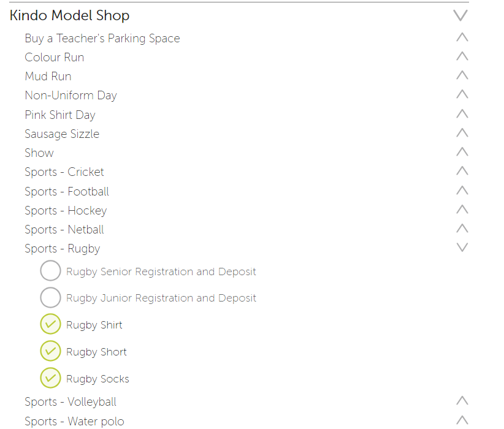
Task: Untick the Rugby Socks checkmark
Action: click(50, 378)
